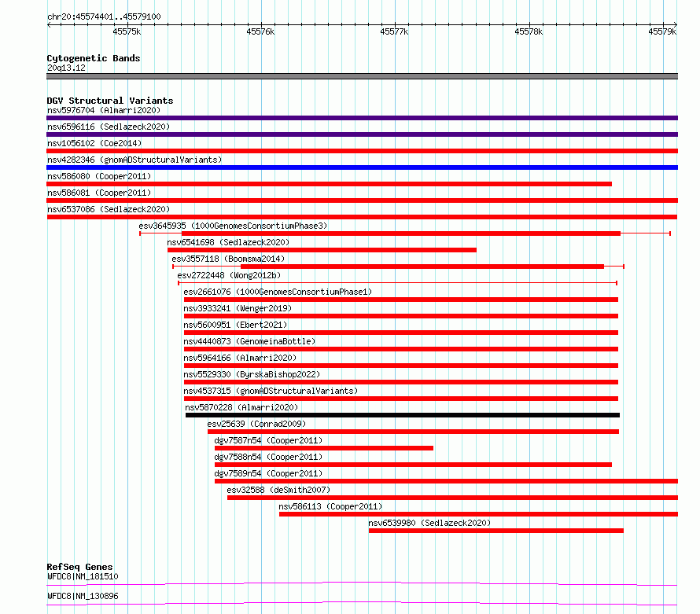Open the dgv7589n54 (Cooper2011) label

pos(268,473)
